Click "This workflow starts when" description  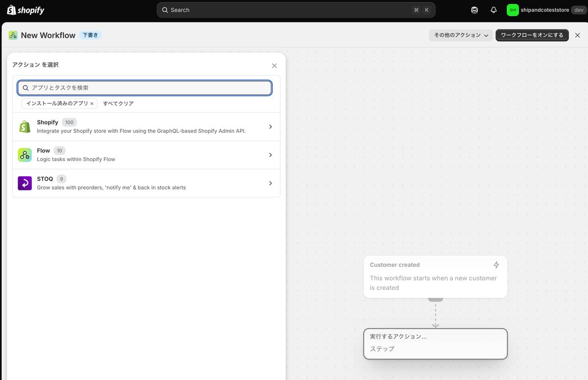[433, 283]
